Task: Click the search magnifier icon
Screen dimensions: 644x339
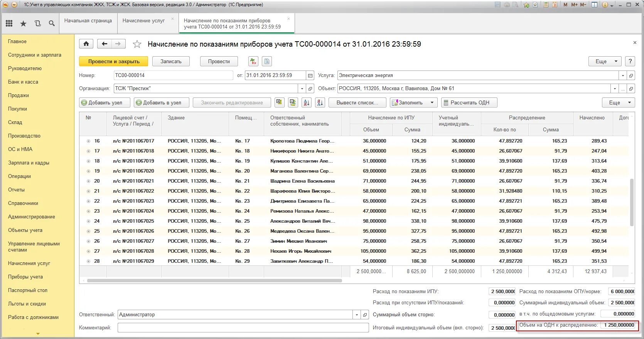Action: tap(52, 23)
